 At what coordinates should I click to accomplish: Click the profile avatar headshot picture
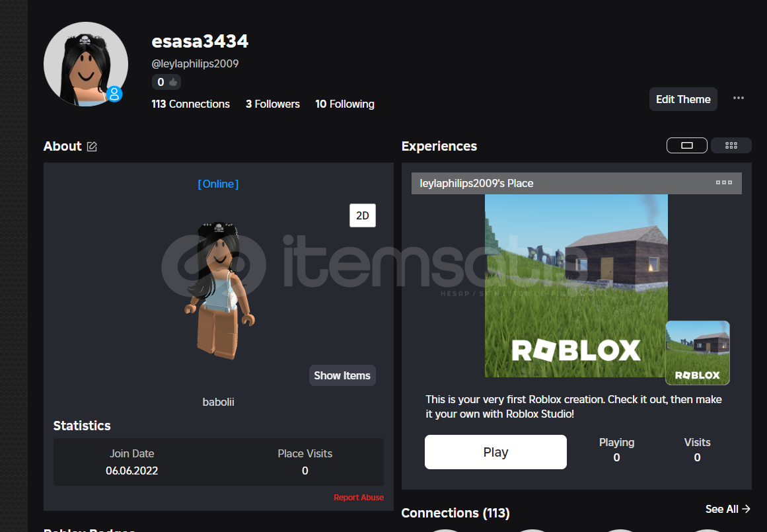(x=86, y=64)
